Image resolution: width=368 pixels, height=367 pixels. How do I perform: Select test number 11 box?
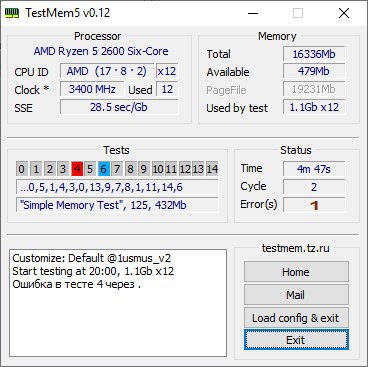point(171,169)
